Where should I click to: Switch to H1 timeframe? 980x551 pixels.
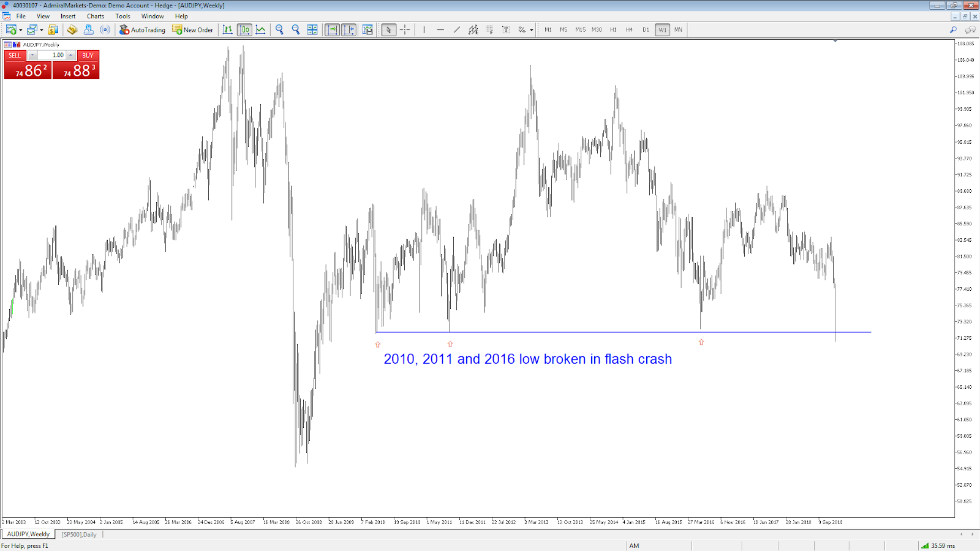coord(613,29)
